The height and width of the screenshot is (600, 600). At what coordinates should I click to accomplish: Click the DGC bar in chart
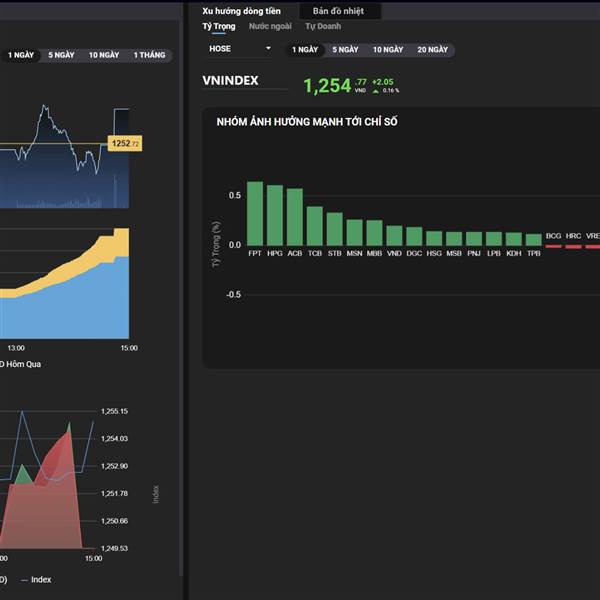[x=414, y=236]
